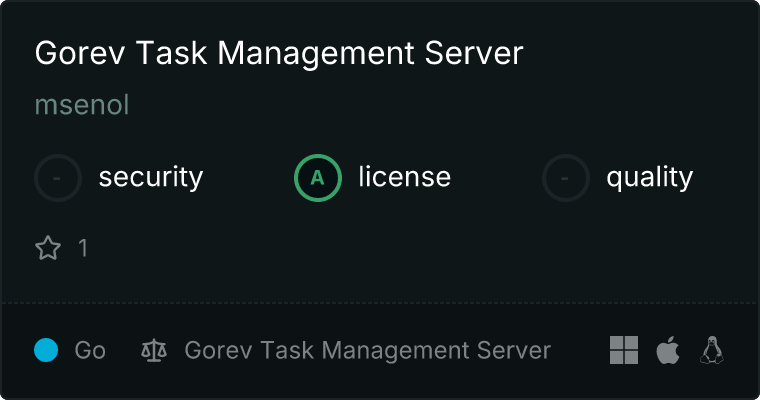Image resolution: width=760 pixels, height=400 pixels.
Task: Click the star icon
Action: (48, 248)
